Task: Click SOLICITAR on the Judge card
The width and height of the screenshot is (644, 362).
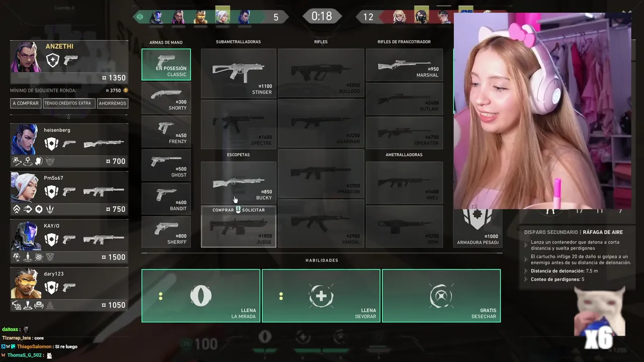Action: click(x=253, y=210)
